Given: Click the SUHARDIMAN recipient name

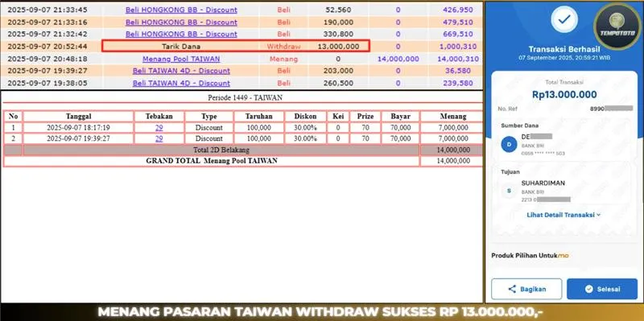Looking at the screenshot, I should coord(543,183).
